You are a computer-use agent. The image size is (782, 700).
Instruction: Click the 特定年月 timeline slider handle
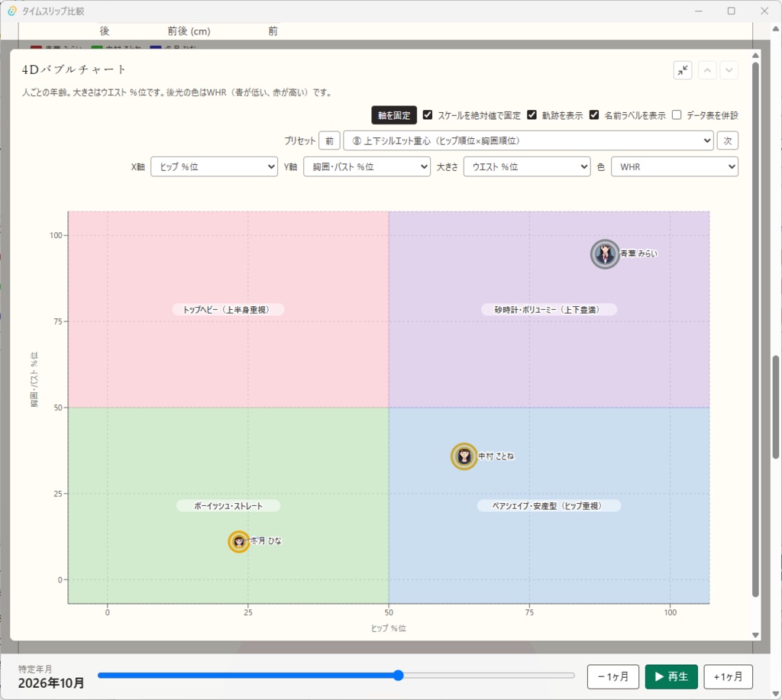click(x=398, y=676)
